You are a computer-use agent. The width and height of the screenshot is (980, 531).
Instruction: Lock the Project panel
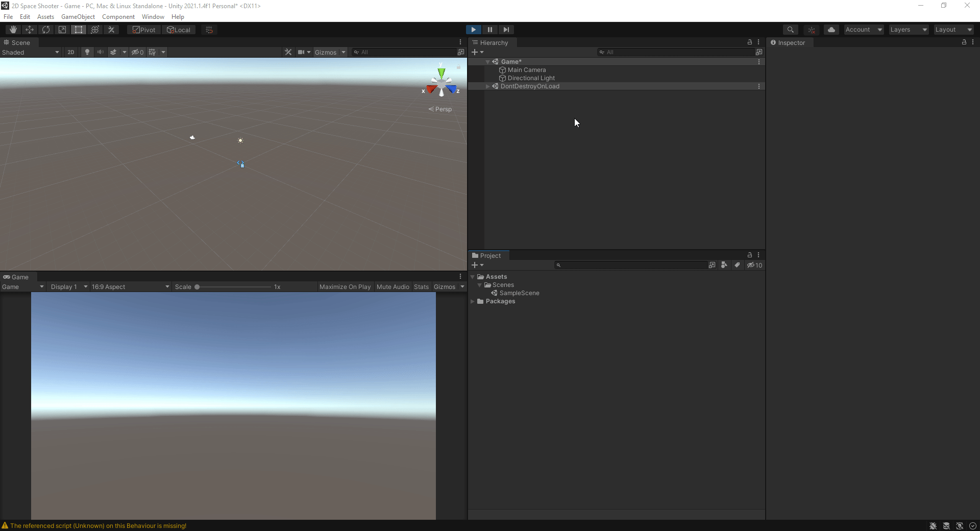(x=750, y=255)
